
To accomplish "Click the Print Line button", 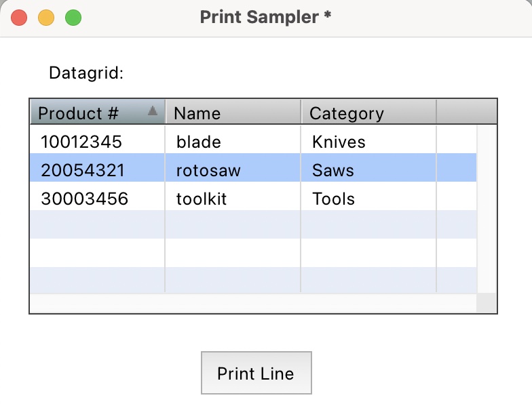I will pyautogui.click(x=256, y=373).
